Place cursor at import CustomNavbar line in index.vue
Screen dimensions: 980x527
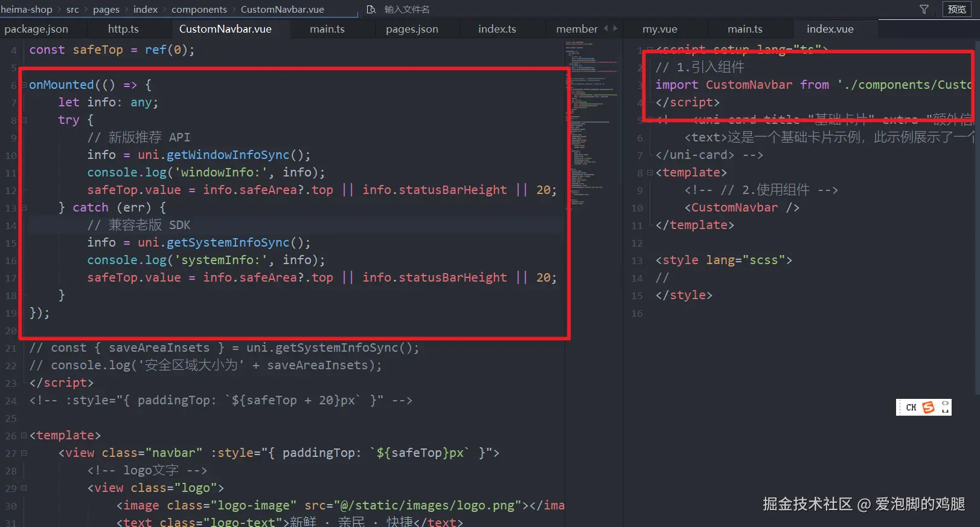pos(814,85)
